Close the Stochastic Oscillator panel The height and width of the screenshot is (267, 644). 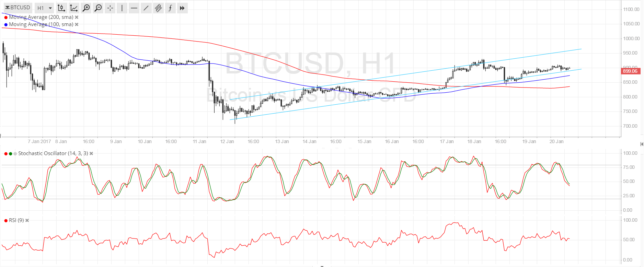[91, 153]
